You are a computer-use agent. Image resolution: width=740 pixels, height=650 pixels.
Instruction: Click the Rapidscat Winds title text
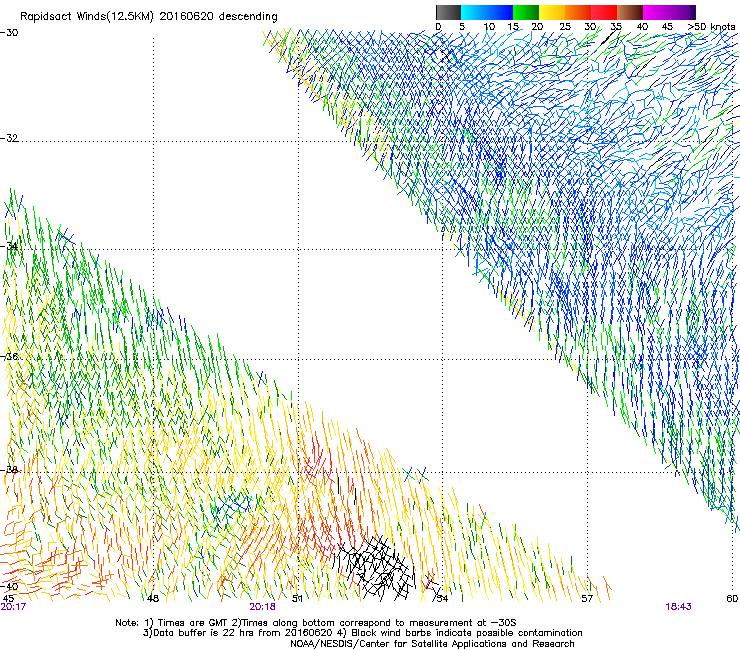coord(149,17)
